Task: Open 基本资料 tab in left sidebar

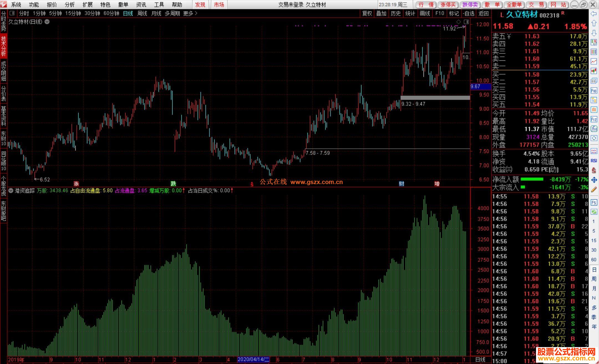Action: coord(4,116)
